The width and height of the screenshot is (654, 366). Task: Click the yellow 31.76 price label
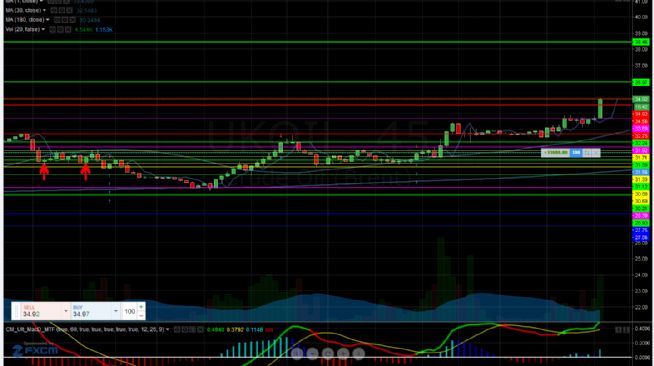coord(641,158)
